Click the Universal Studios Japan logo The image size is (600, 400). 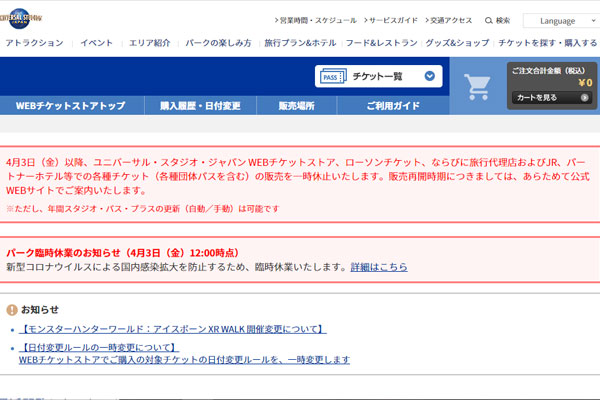[x=20, y=18]
